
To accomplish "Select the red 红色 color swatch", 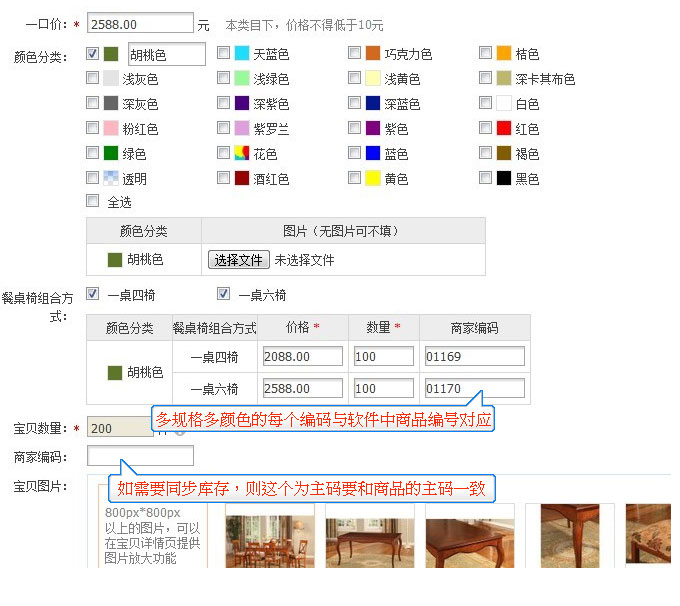I will (504, 128).
